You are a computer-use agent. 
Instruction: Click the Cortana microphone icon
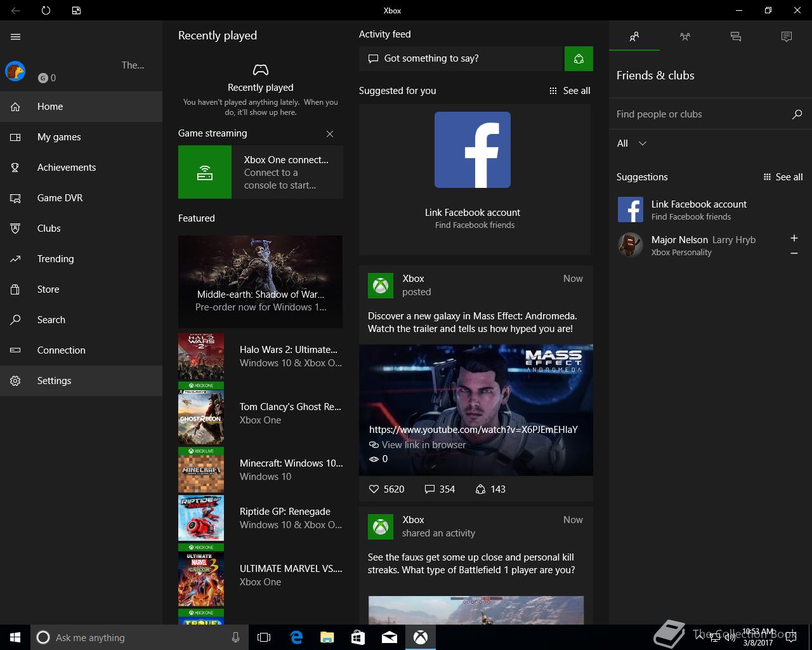point(235,637)
